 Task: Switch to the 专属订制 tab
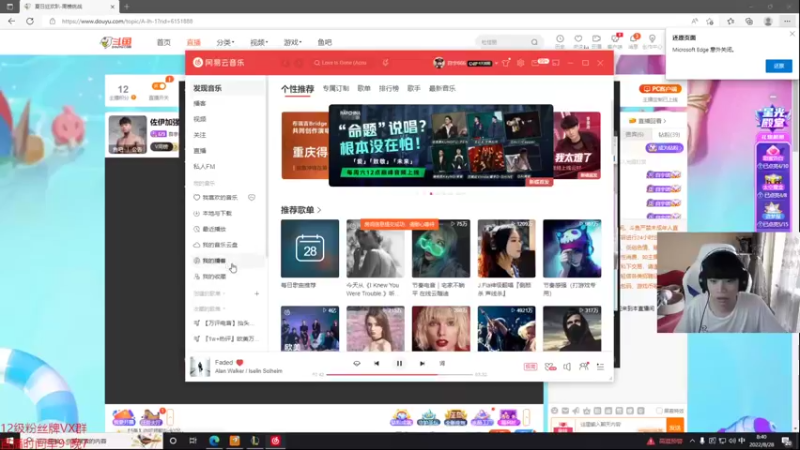tap(335, 88)
